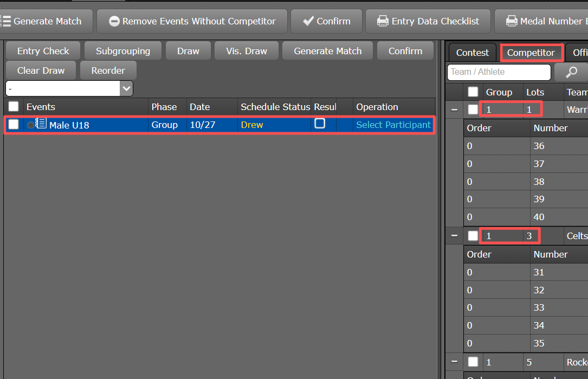Image resolution: width=588 pixels, height=379 pixels.
Task: Click the magnifier search icon
Action: pos(571,72)
